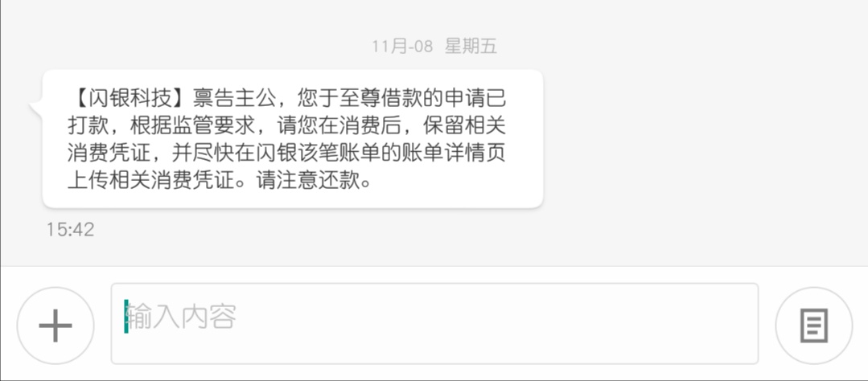
Task: Click the round button with page icon
Action: [814, 326]
